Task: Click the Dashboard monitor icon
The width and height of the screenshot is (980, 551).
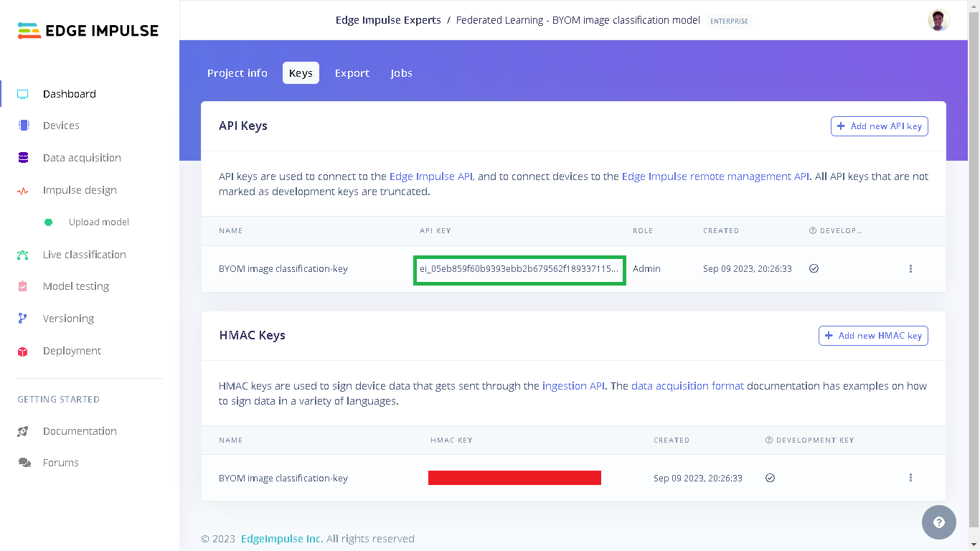Action: coord(23,94)
